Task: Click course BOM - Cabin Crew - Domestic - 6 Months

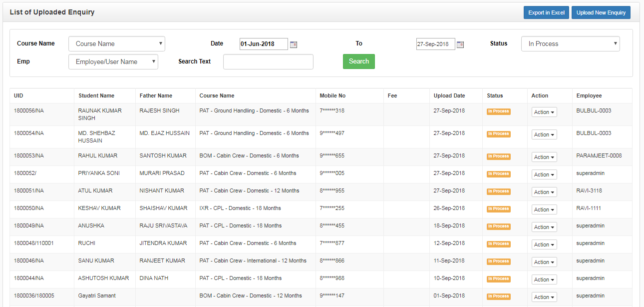Action: click(249, 155)
